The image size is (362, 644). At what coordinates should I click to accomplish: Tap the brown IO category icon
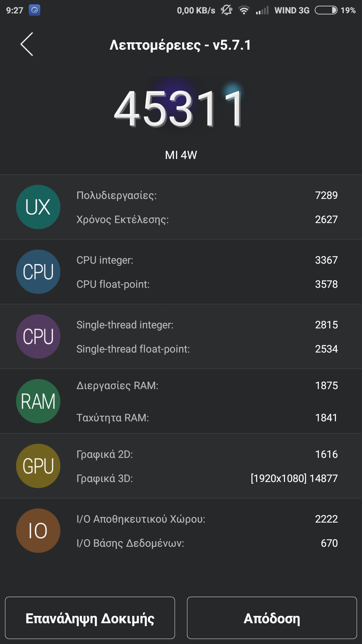click(x=38, y=531)
